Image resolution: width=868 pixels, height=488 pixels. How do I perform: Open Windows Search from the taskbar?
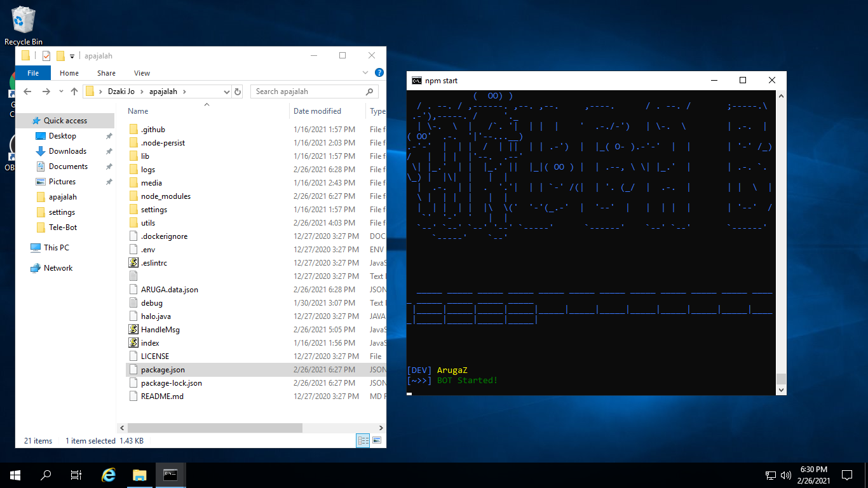click(45, 475)
